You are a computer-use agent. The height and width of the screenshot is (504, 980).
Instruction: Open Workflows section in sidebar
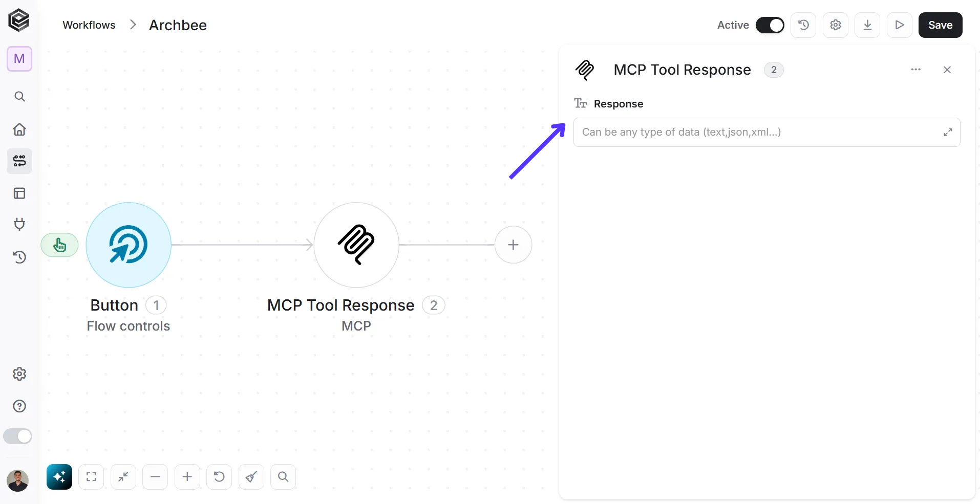19,161
